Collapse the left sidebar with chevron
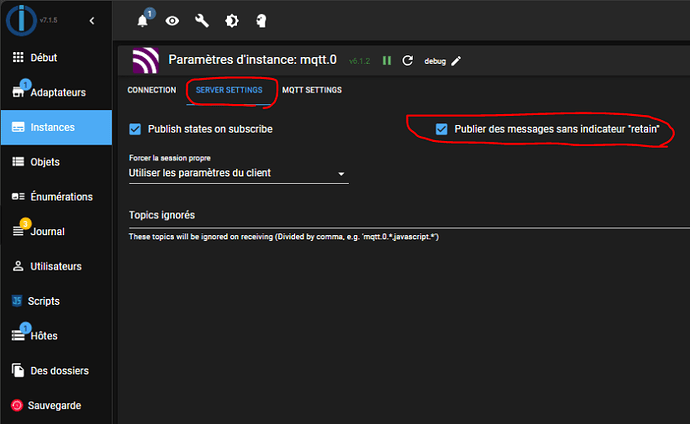The width and height of the screenshot is (690, 424). [92, 20]
